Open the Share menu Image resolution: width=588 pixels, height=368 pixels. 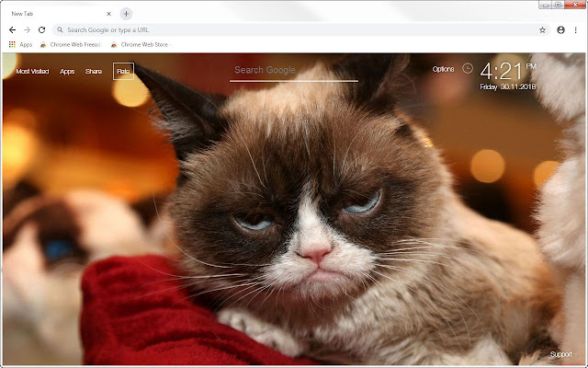coord(94,72)
